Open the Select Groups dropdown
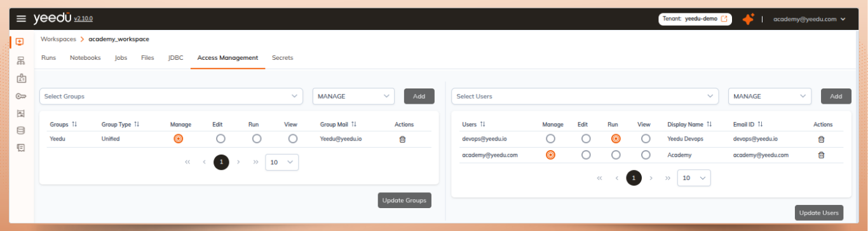The width and height of the screenshot is (868, 231). click(171, 96)
